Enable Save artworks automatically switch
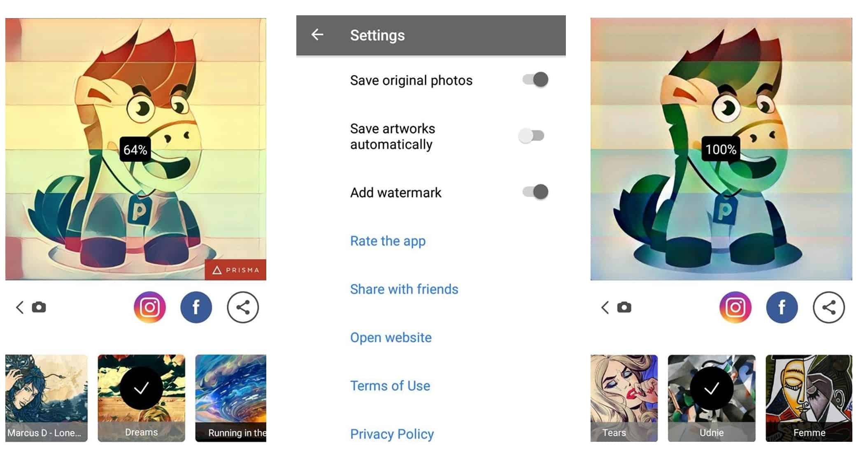868x476 pixels. (532, 135)
